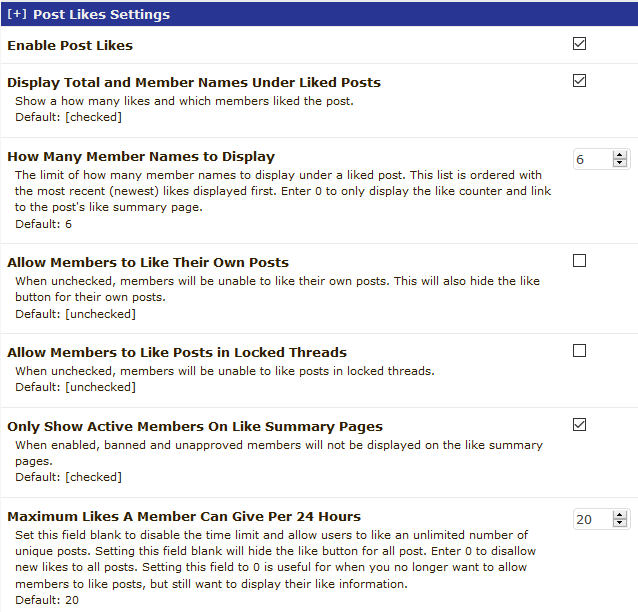Click the 'Default: 6' text
The width and height of the screenshot is (638, 612).
(x=44, y=224)
